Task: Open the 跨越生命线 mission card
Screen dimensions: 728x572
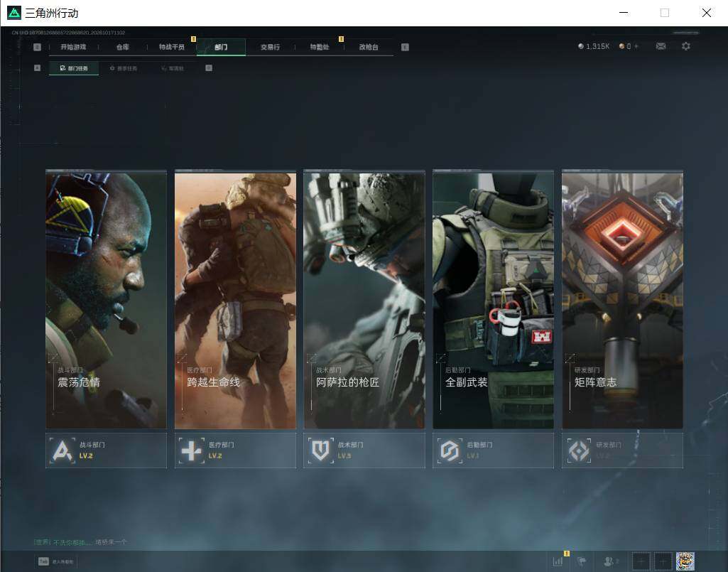Action: (x=235, y=299)
